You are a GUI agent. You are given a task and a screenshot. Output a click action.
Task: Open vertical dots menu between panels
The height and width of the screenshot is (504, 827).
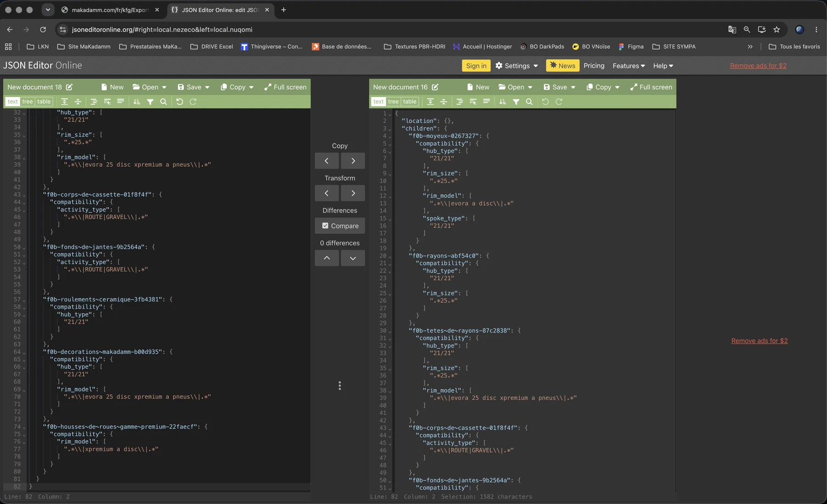point(340,386)
